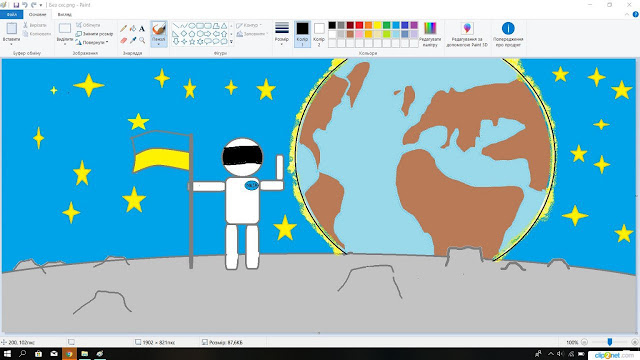Choose the Right arrow shape
Image resolution: width=640 pixels, height=360 pixels.
(x=208, y=33)
